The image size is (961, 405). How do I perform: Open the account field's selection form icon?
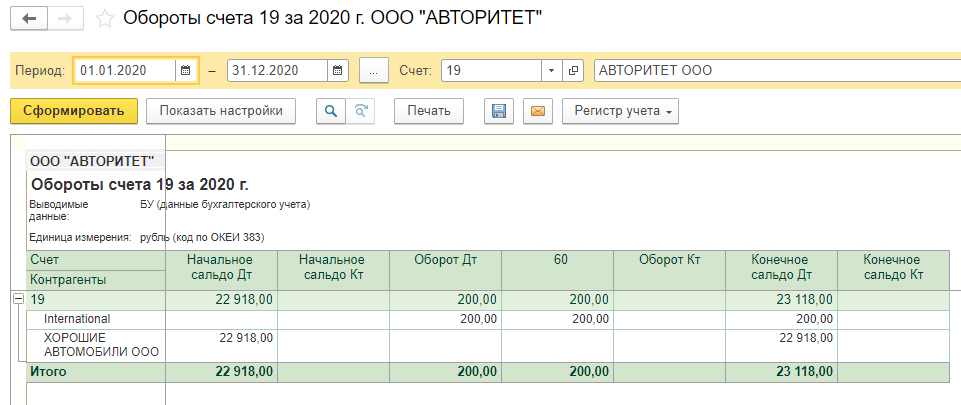[x=573, y=71]
